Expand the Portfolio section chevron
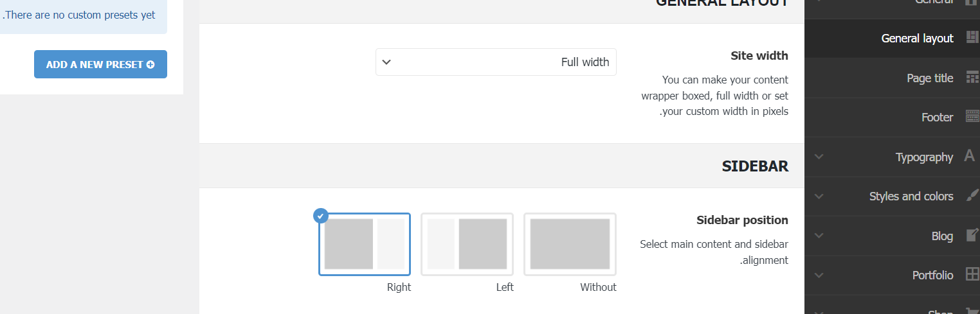The image size is (980, 314). (x=819, y=275)
